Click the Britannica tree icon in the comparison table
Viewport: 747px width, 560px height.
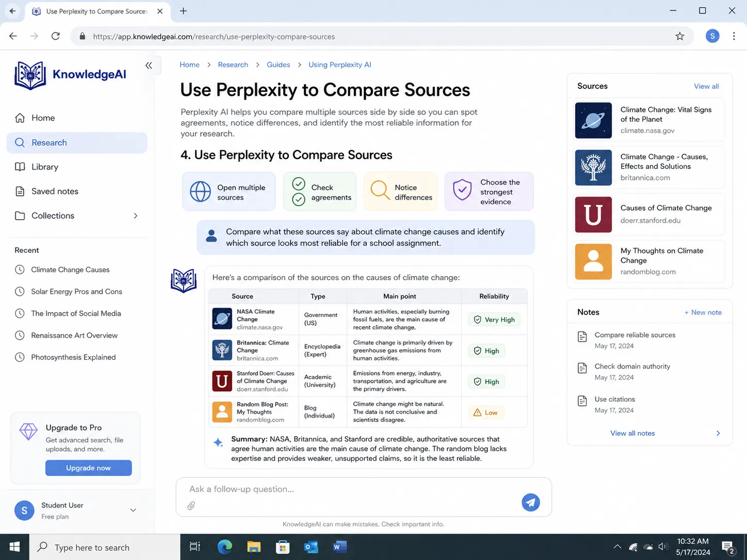222,350
